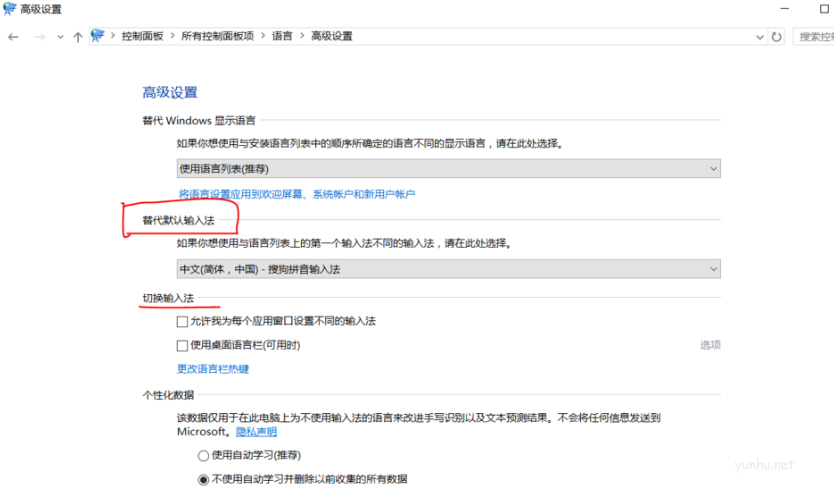834x487 pixels.
Task: Click the 控制面板 breadcrumb
Action: 142,36
